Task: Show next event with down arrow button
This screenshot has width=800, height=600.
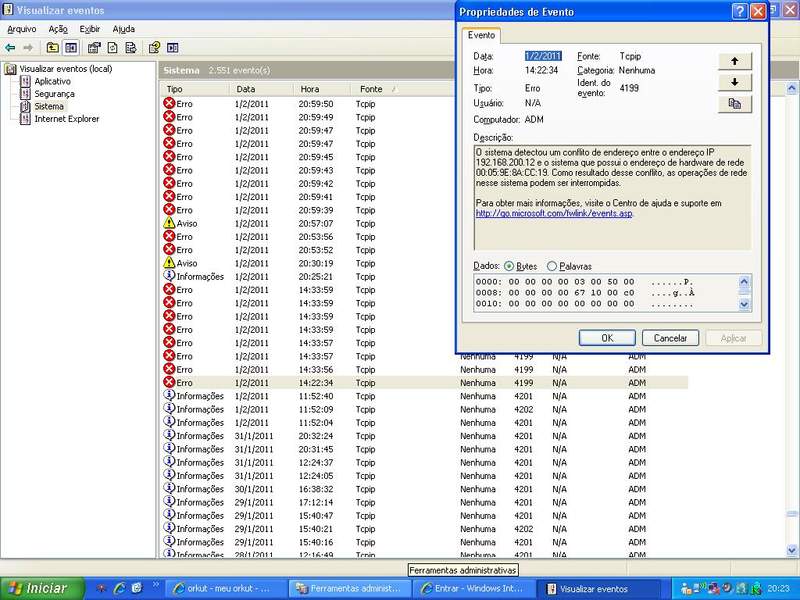Action: coord(735,82)
